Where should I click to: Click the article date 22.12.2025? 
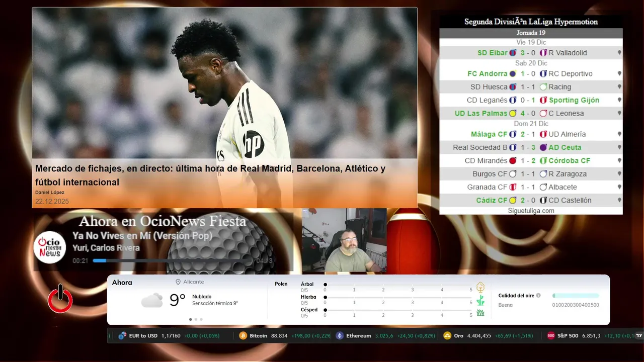click(x=52, y=202)
